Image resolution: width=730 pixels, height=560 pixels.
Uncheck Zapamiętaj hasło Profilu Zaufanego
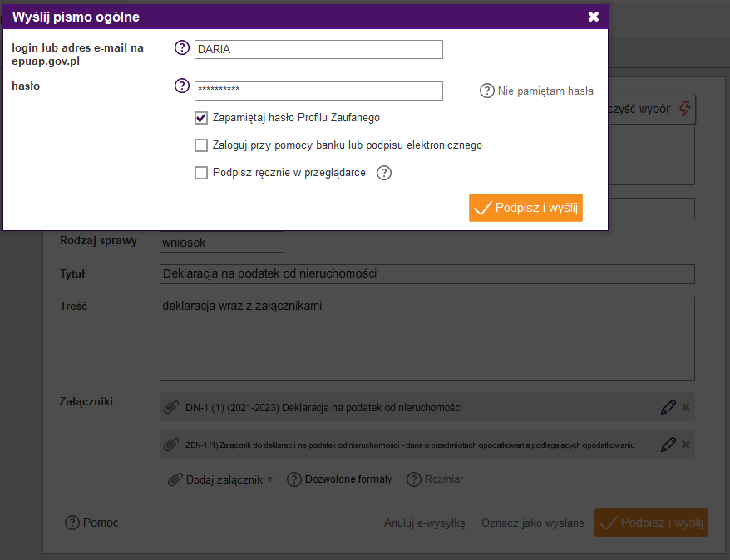201,118
